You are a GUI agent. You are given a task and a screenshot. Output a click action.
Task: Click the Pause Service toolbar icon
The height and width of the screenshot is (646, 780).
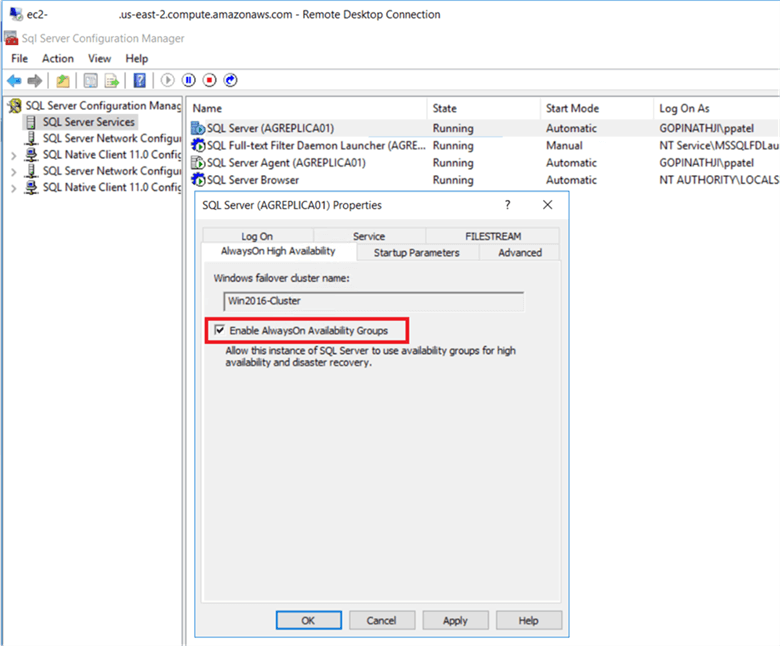point(189,80)
